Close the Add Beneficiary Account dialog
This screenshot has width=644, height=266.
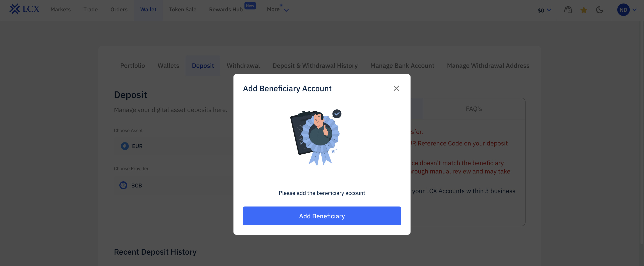[396, 88]
